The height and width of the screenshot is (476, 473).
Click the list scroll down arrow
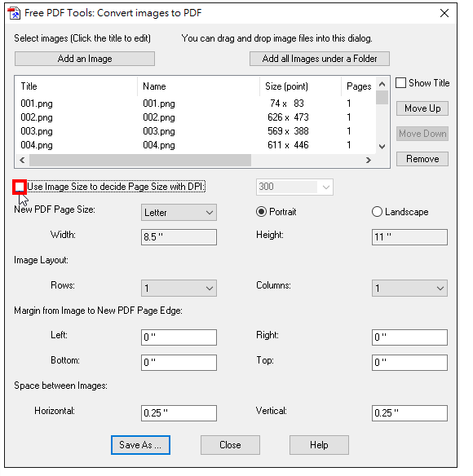point(382,147)
